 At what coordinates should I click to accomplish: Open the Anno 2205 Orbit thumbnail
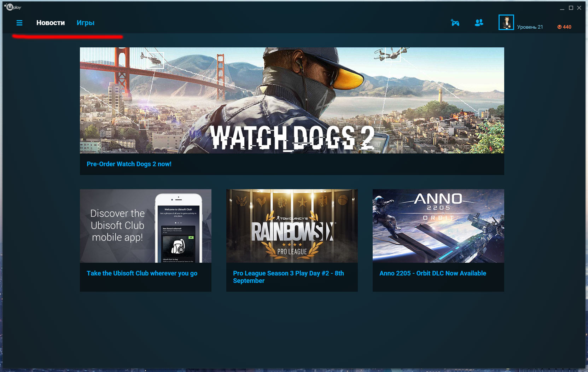tap(438, 226)
